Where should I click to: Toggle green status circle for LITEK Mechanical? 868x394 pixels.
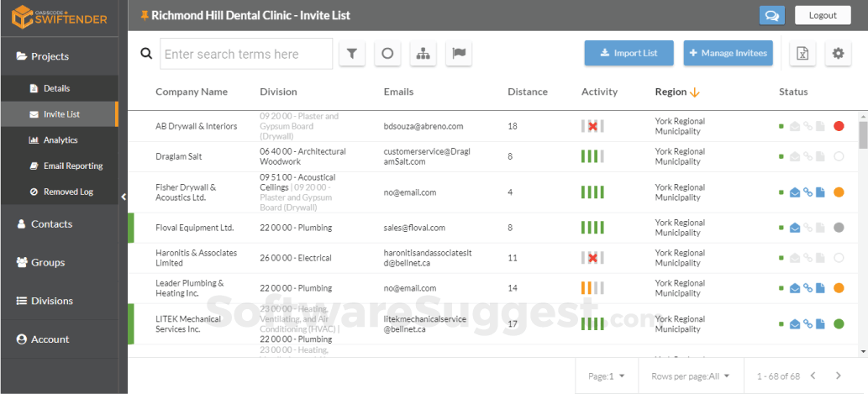pyautogui.click(x=838, y=323)
